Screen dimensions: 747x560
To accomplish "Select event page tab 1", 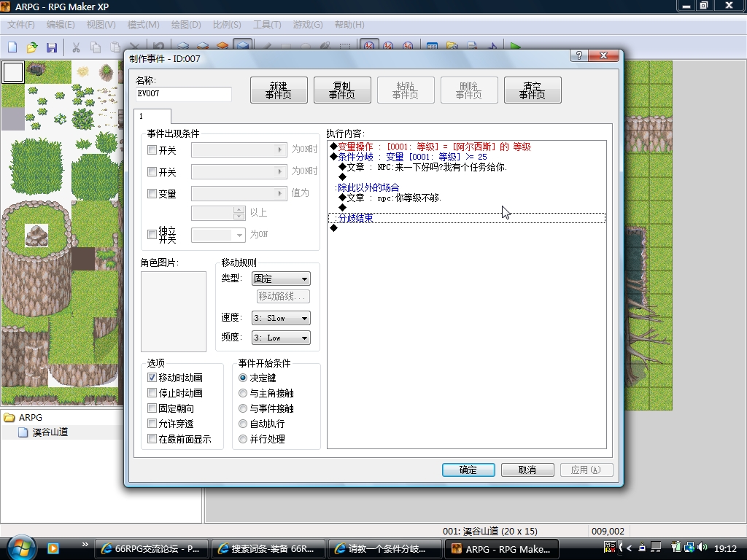I will tap(152, 116).
